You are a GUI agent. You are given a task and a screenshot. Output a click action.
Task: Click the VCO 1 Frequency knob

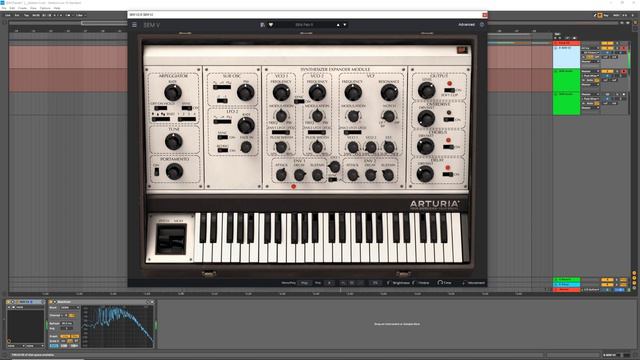click(281, 93)
